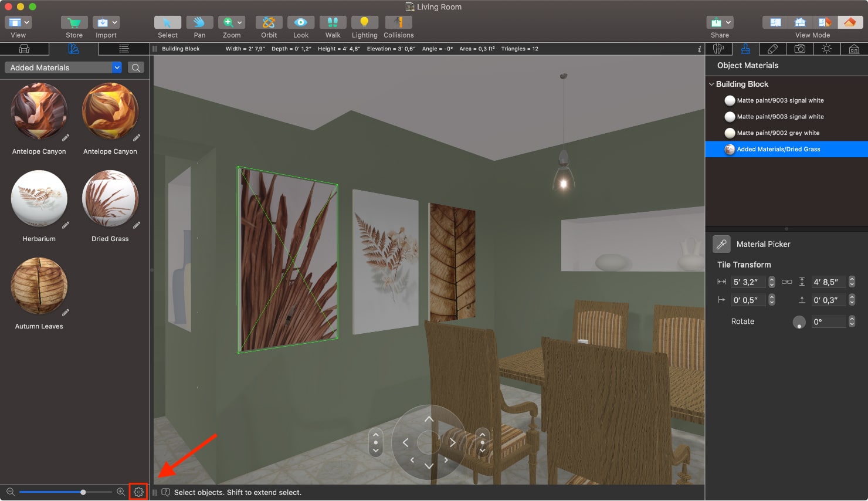The image size is (868, 501).
Task: Select the Added Materials/Dried Grass material row
Action: tap(786, 149)
